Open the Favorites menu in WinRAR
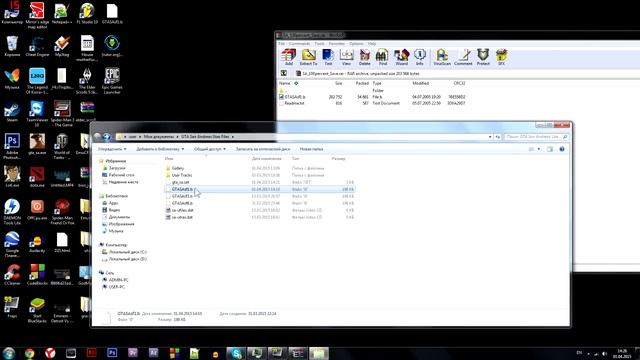 (x=337, y=44)
